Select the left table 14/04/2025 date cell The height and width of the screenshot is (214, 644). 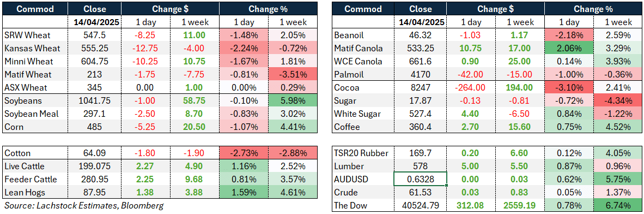click(94, 22)
